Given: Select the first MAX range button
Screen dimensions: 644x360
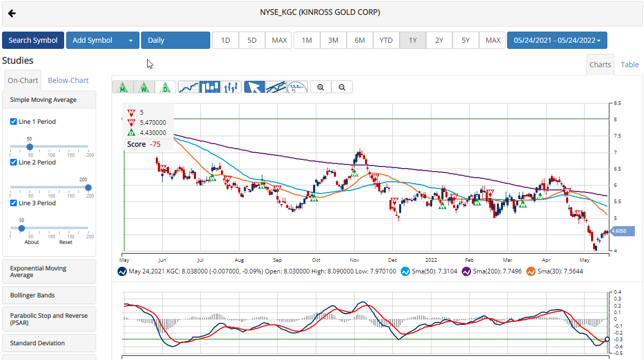Looking at the screenshot, I should (x=278, y=40).
